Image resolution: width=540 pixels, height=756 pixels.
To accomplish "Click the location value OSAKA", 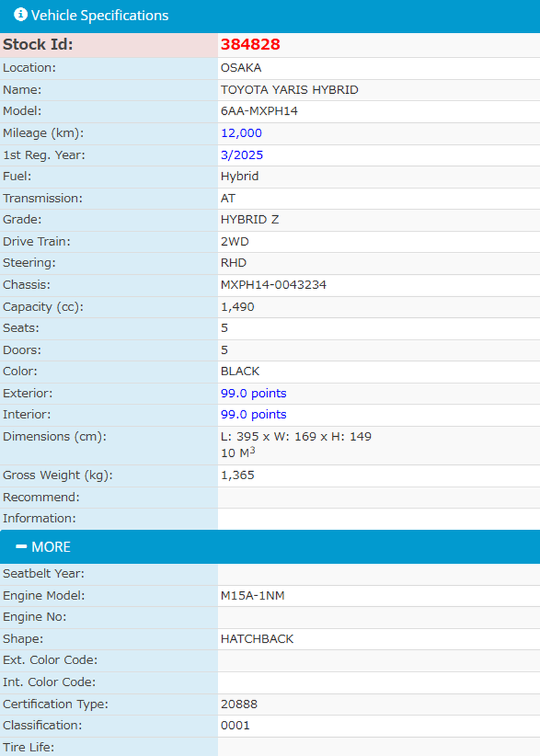I will tap(241, 68).
